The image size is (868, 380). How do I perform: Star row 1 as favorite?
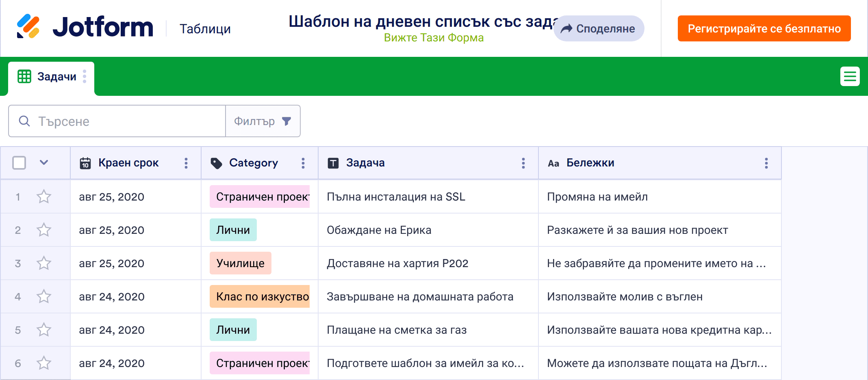(44, 197)
